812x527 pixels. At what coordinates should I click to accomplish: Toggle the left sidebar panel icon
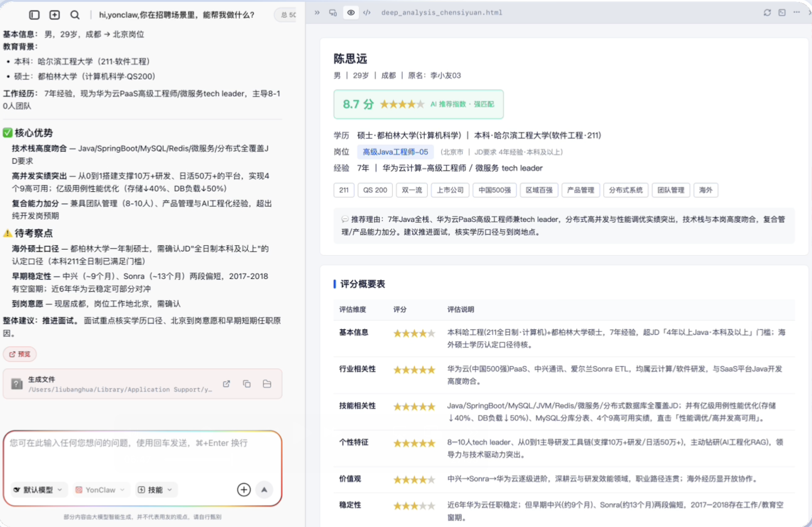(34, 15)
